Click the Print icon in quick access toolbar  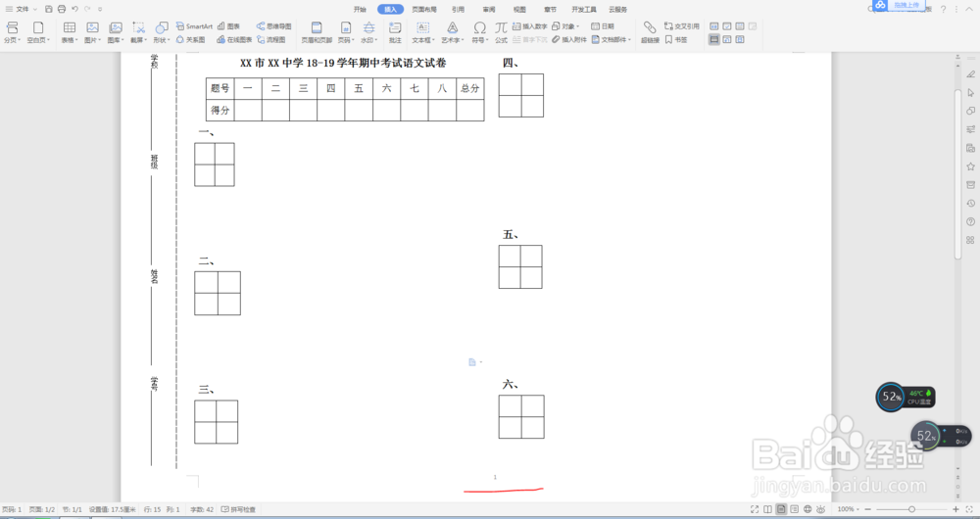pos(61,9)
